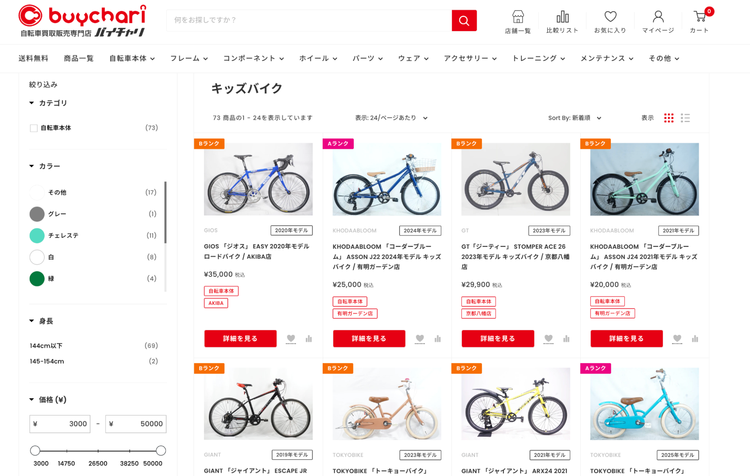Switch to grid view display icon

click(x=669, y=118)
